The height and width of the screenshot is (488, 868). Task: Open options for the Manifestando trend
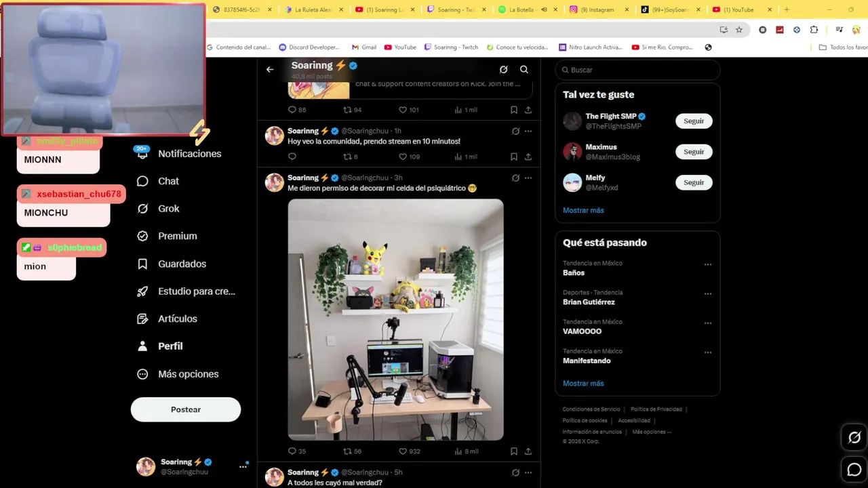708,352
